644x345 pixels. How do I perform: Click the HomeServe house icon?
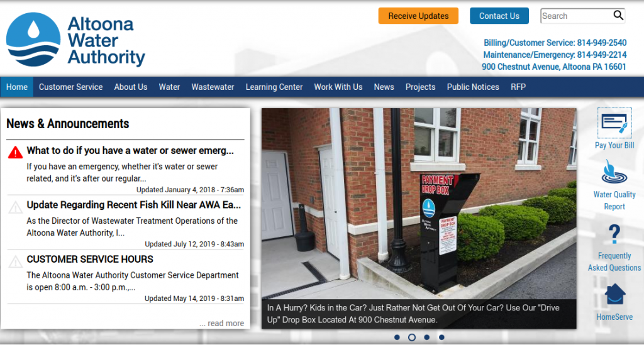(x=614, y=294)
